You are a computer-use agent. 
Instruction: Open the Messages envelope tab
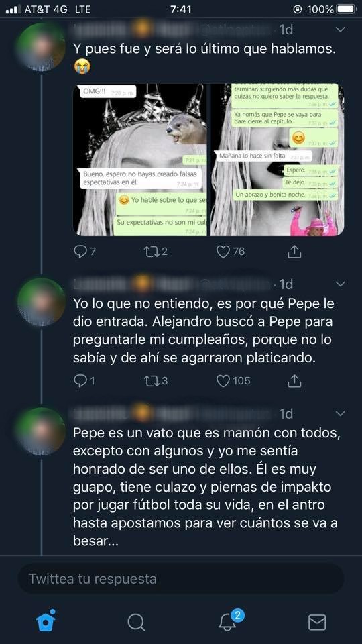click(x=317, y=623)
